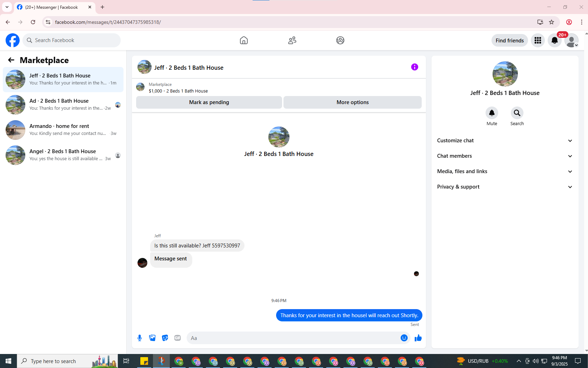Click the house thumbnail in right info panel
Screen dimensions: 588x368
[x=505, y=74]
